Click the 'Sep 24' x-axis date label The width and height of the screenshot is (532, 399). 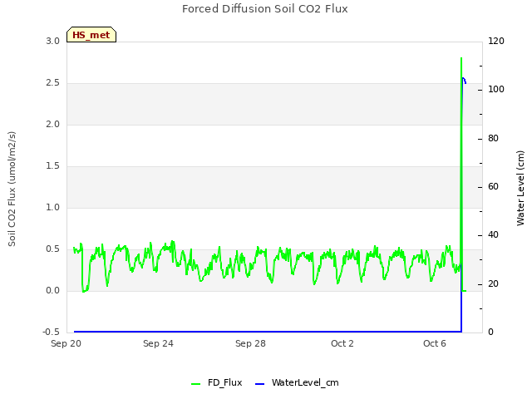pyautogui.click(x=158, y=343)
